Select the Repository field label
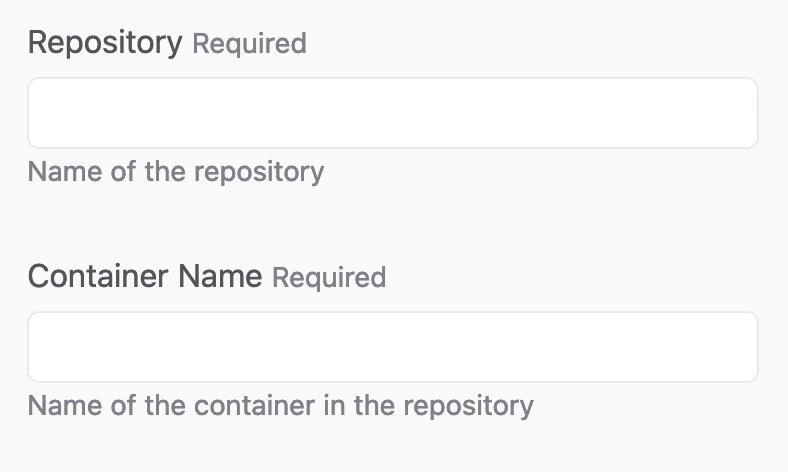The height and width of the screenshot is (472, 788). (105, 43)
